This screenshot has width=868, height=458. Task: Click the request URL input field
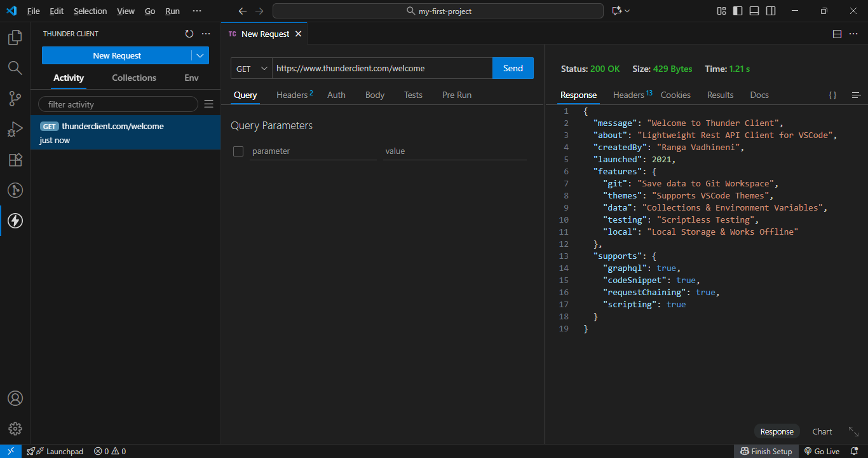point(381,69)
